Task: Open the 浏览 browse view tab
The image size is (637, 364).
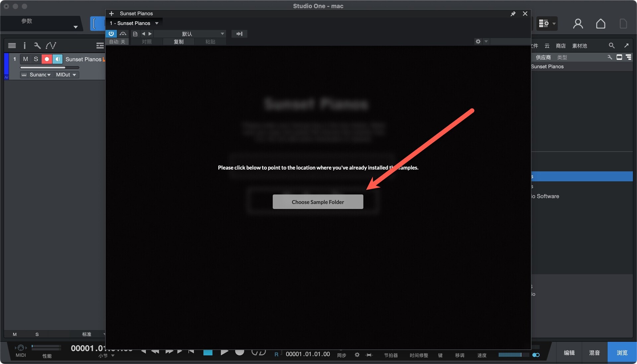Action: click(x=622, y=352)
